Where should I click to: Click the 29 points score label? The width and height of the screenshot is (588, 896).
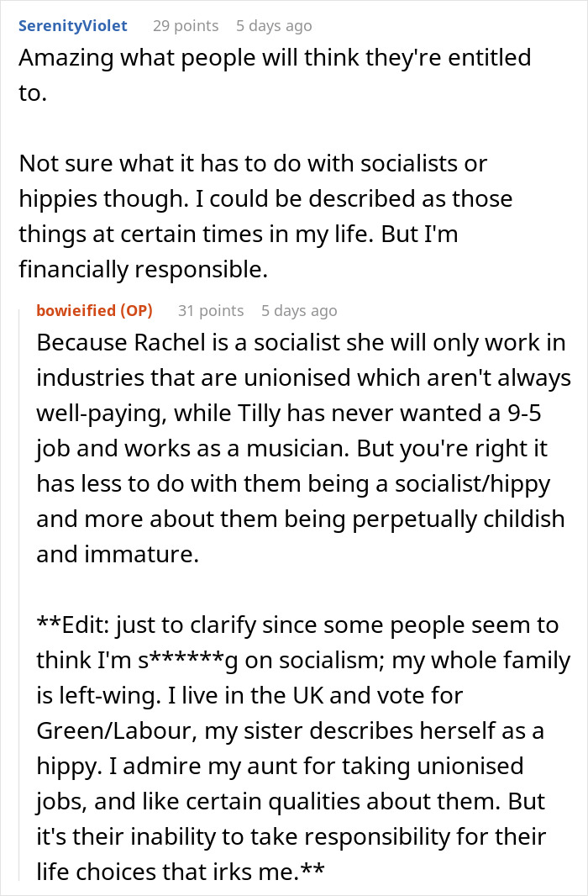[x=186, y=26]
